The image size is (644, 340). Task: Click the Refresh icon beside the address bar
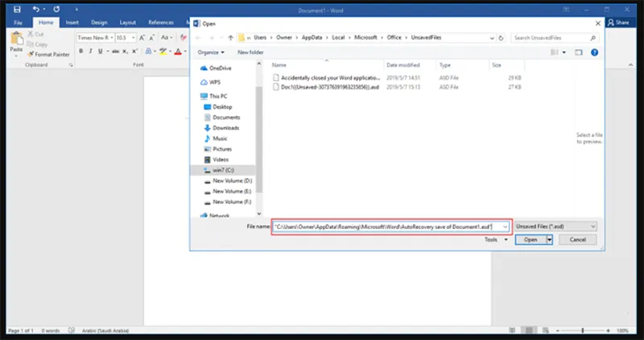(501, 38)
